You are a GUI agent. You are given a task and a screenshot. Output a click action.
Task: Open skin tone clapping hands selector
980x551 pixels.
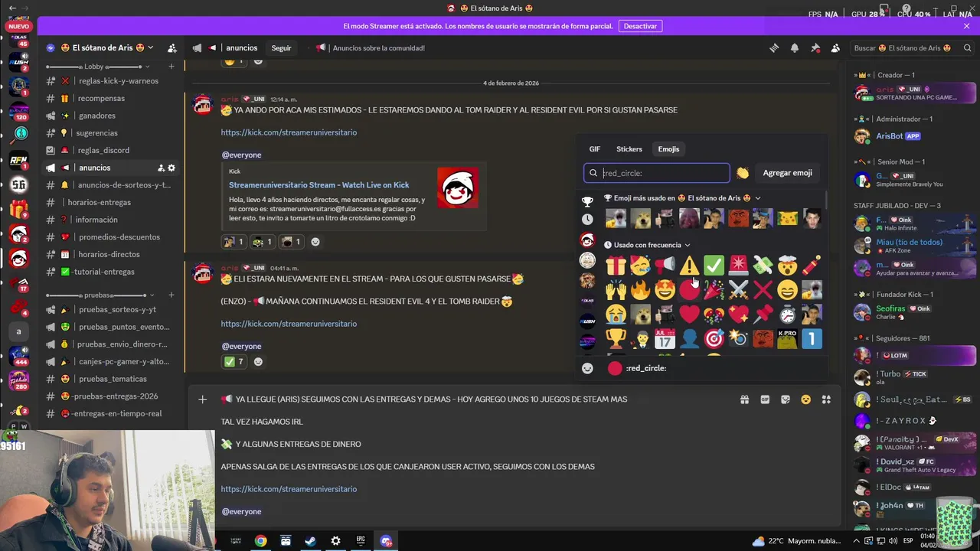coord(742,173)
